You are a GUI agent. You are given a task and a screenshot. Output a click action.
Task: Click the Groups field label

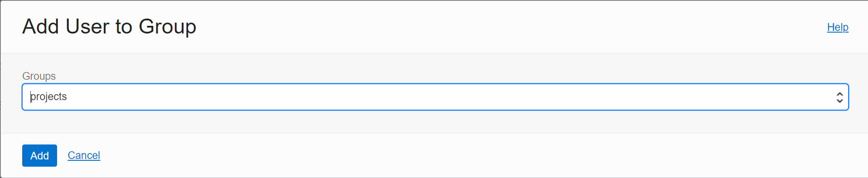tap(39, 76)
